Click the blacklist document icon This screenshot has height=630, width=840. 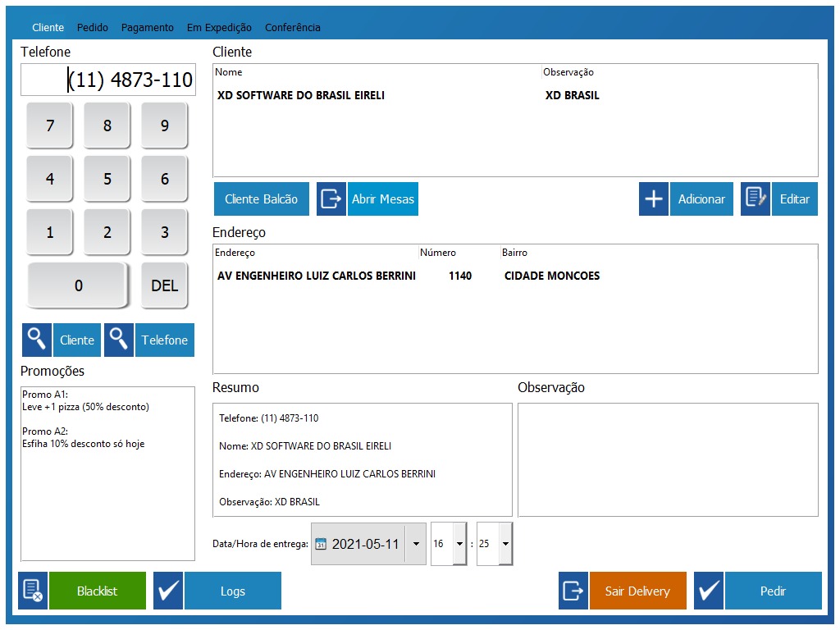click(33, 591)
